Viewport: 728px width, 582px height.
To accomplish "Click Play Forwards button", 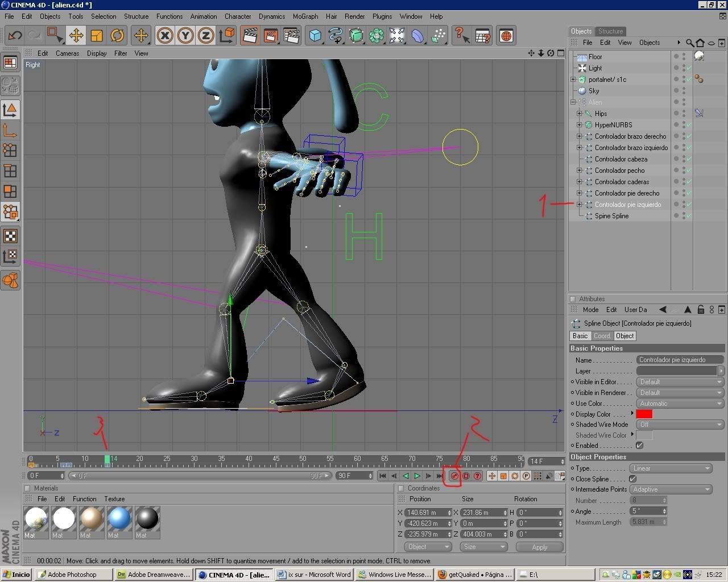I will [417, 476].
